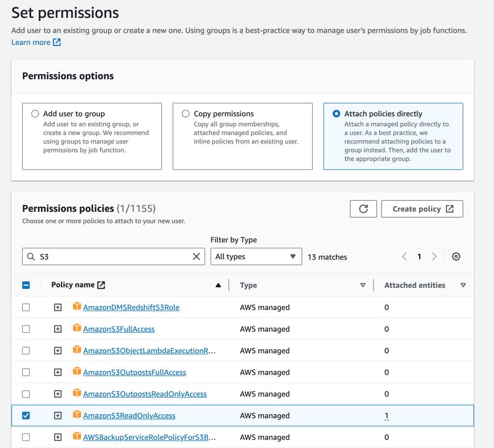The width and height of the screenshot is (494, 448).
Task: Uncheck the AmazonS3ReadOnlyAccess policy
Action: (x=26, y=415)
